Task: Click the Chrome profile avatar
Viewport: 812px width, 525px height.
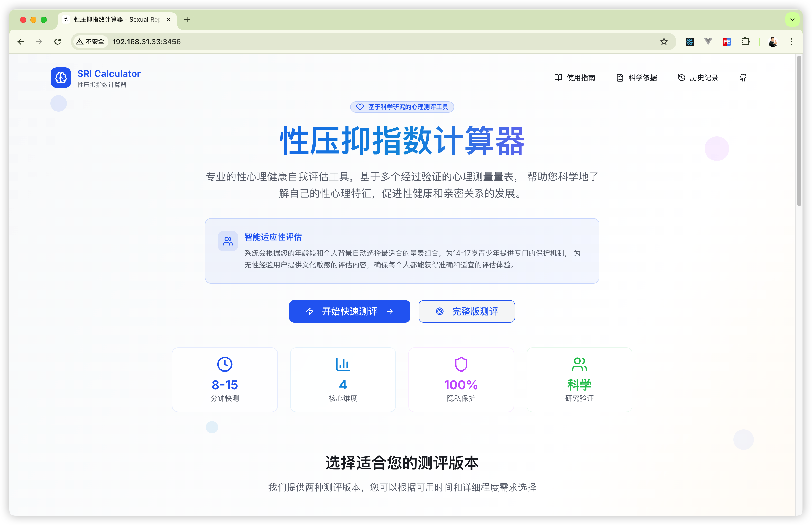Action: [773, 42]
